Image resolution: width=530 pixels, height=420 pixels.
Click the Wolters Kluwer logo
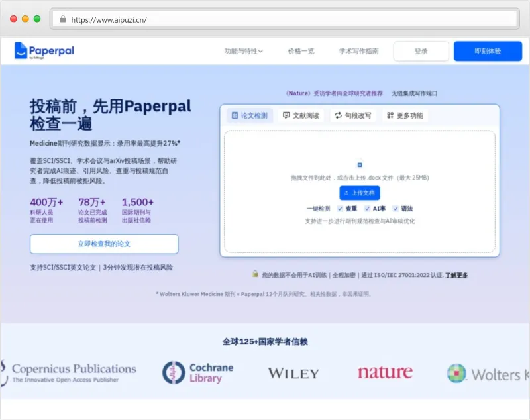coord(488,374)
